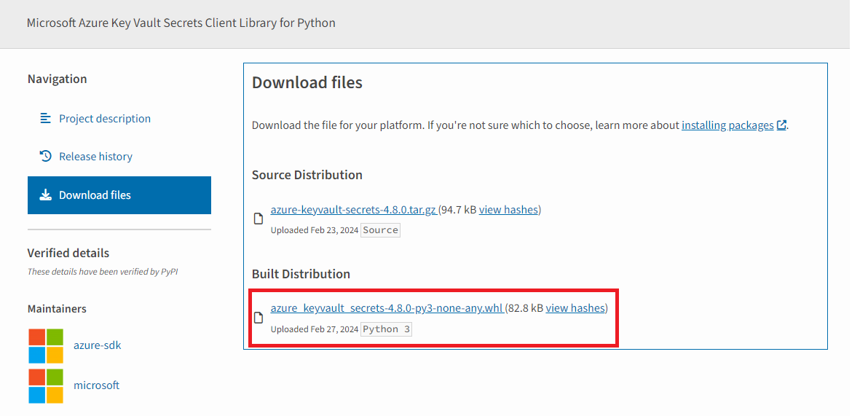View hashes for the source distribution
Image resolution: width=868 pixels, height=416 pixels.
[508, 210]
